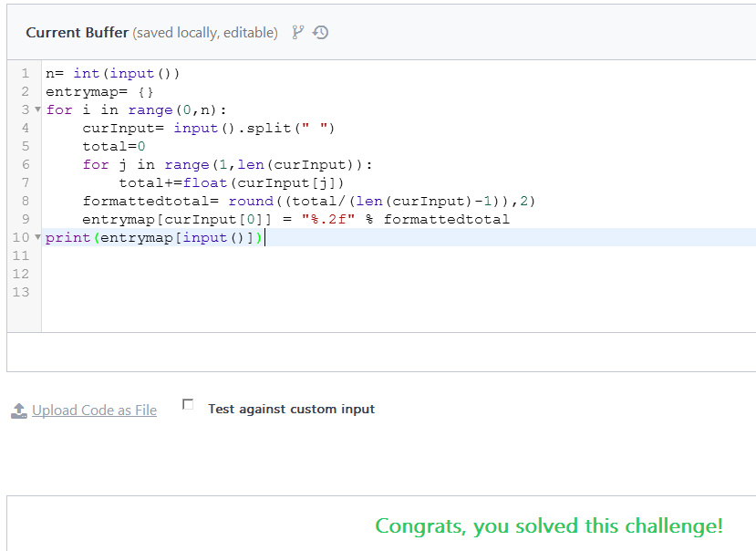Viewport: 756px width, 551px height.
Task: Click the Congrats solved challenge message
Action: [x=548, y=525]
